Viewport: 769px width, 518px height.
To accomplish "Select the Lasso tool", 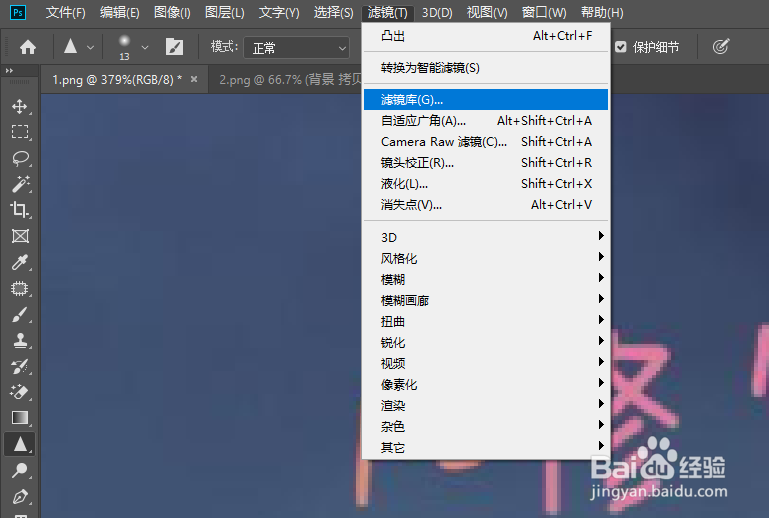I will (x=20, y=158).
